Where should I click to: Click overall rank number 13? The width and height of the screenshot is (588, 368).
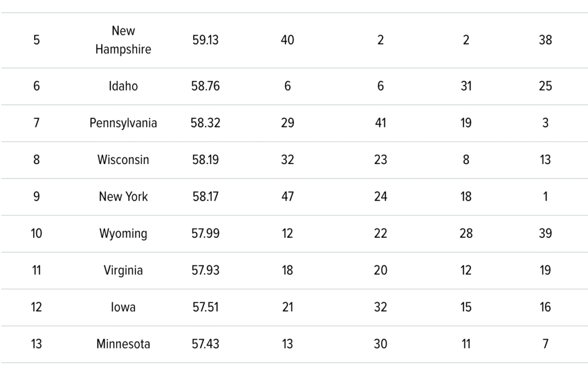(x=36, y=344)
